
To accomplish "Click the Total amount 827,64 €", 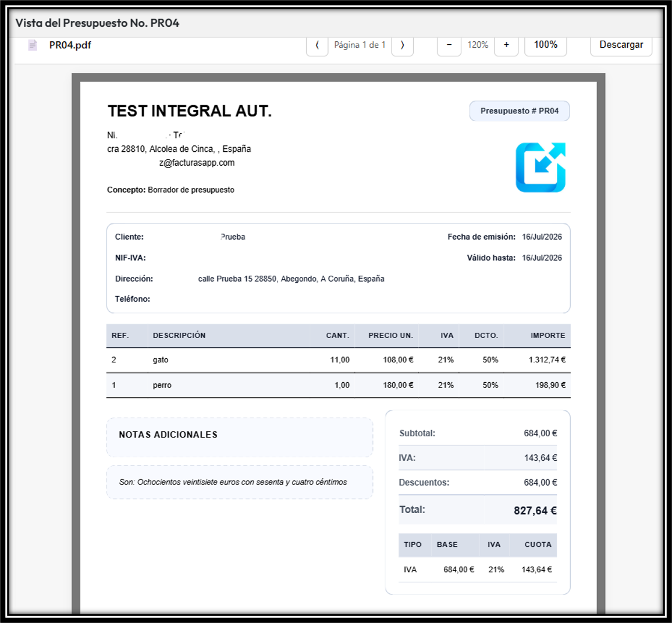I will tap(535, 511).
